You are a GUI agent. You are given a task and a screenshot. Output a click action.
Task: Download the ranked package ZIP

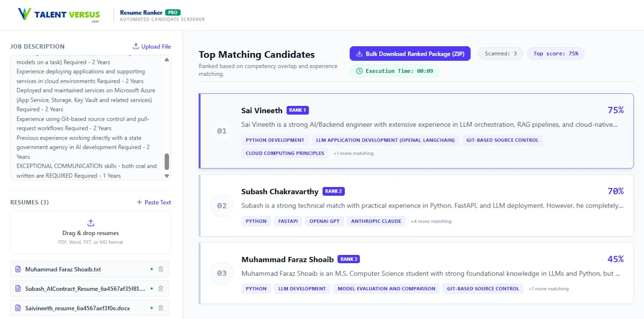(410, 54)
